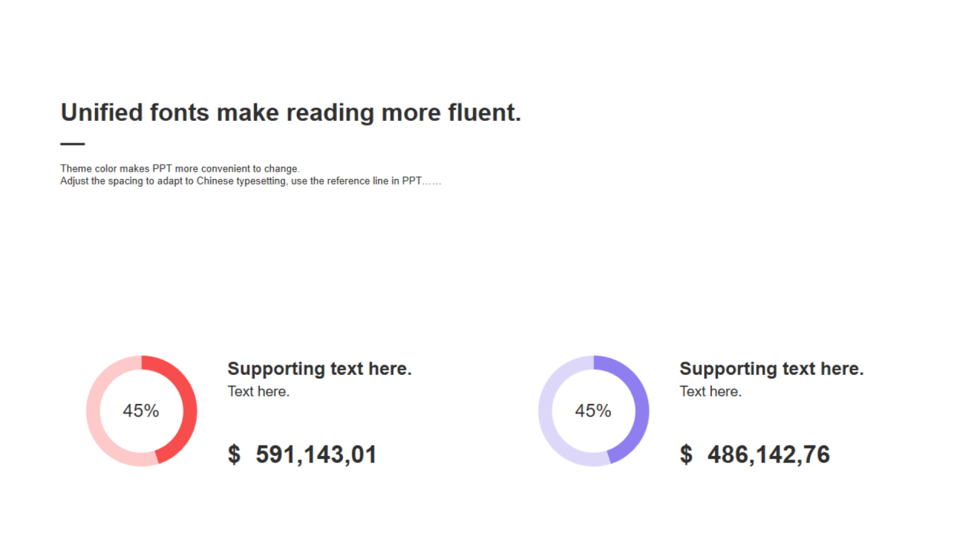Click the title 'Unified fonts make reading more fluent.'
This screenshot has height=551, width=980.
(x=290, y=112)
